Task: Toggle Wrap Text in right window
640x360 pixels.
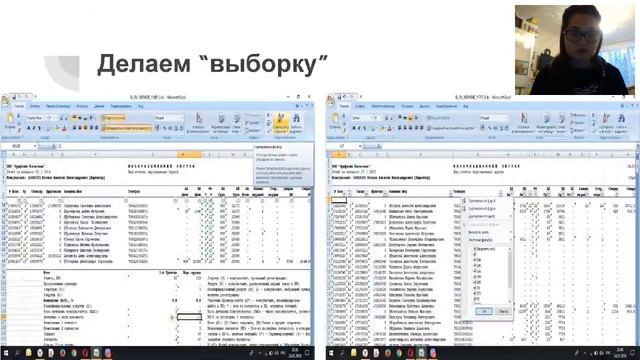Action: (438, 118)
